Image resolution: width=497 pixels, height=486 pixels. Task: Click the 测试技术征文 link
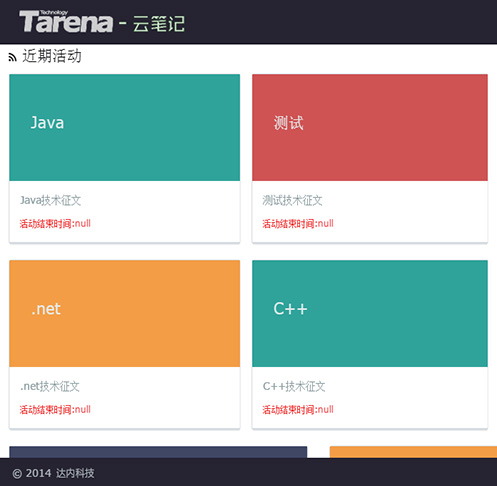[x=292, y=200]
